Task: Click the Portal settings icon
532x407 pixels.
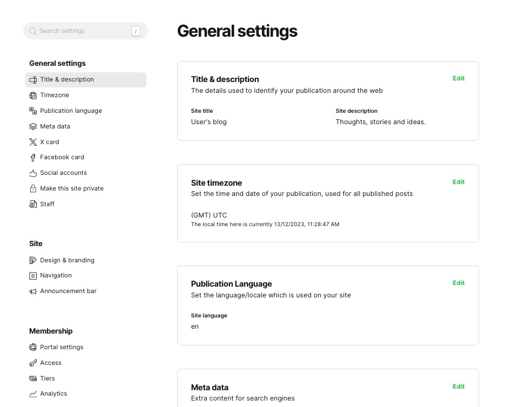Action: point(33,347)
